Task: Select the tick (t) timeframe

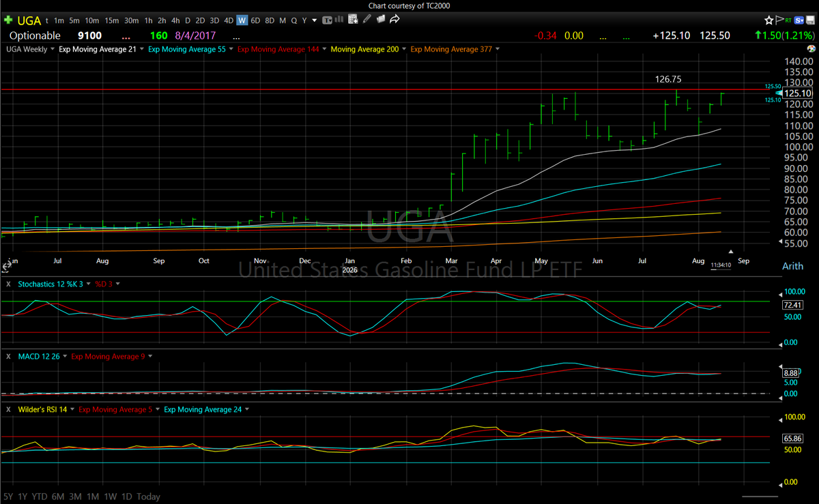Action: click(x=46, y=20)
